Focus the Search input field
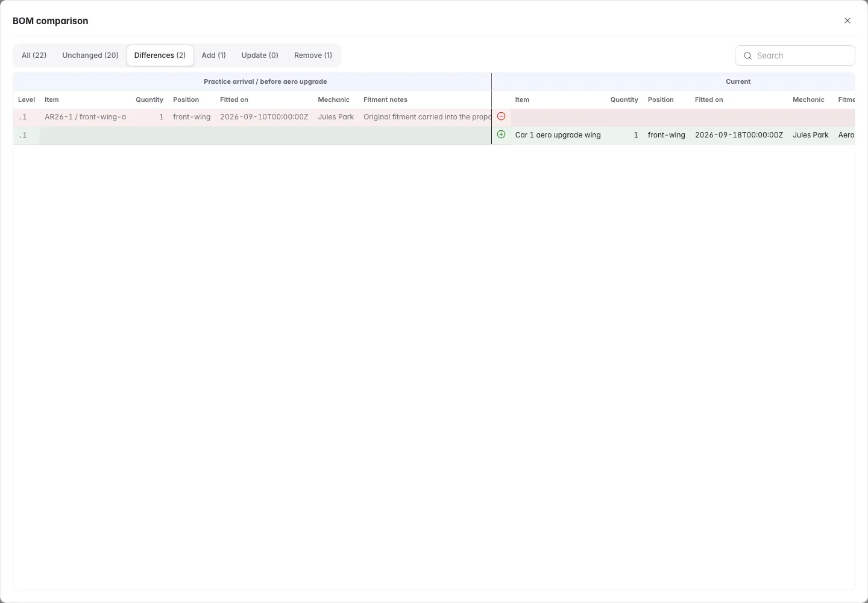The height and width of the screenshot is (603, 868). coord(794,55)
